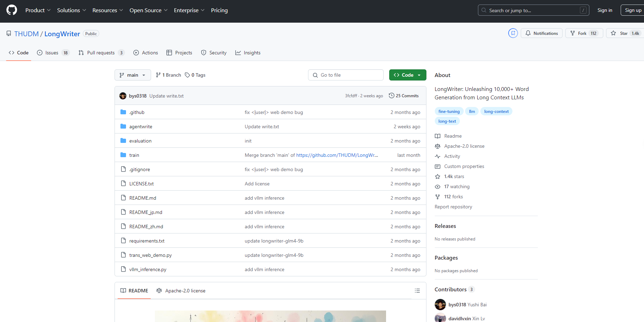Click the 25 Commits history icon

[x=392, y=96]
